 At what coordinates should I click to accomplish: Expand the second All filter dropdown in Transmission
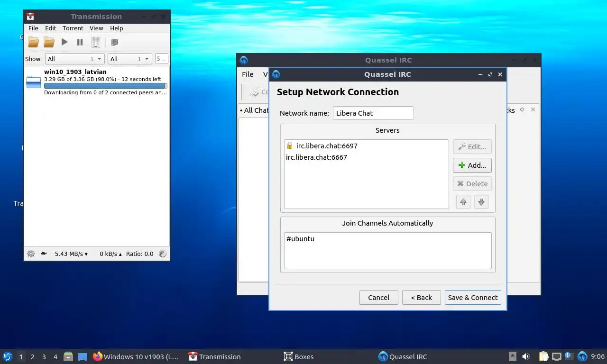pos(129,59)
